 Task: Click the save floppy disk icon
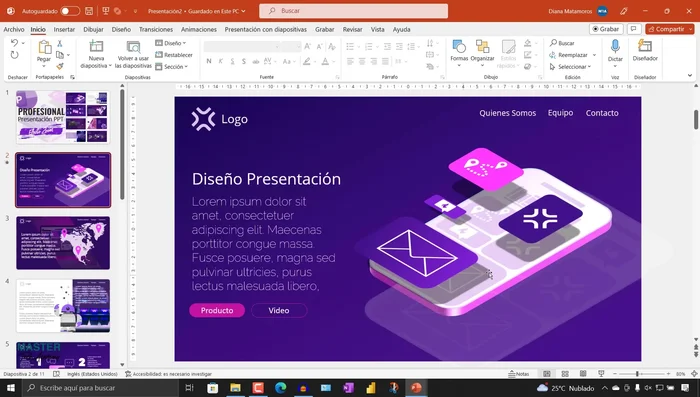[89, 11]
